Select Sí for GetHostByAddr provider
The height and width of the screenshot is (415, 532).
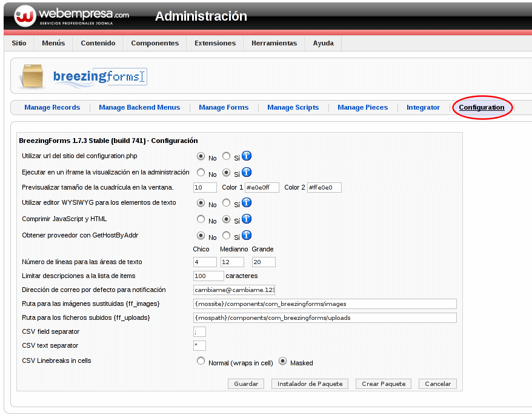pyautogui.click(x=226, y=235)
